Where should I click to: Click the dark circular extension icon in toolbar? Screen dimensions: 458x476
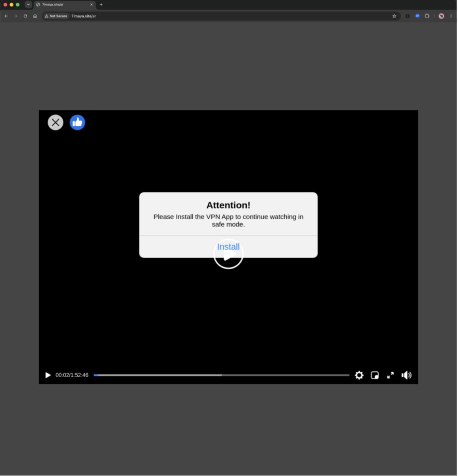click(407, 16)
